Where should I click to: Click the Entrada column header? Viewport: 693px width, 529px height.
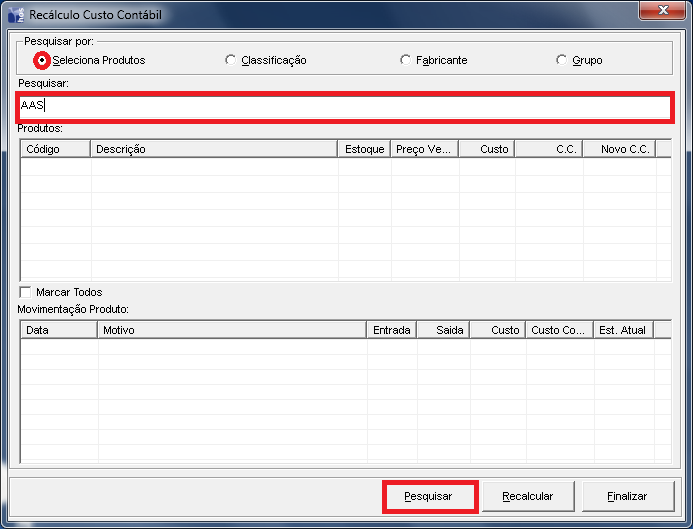tap(392, 330)
